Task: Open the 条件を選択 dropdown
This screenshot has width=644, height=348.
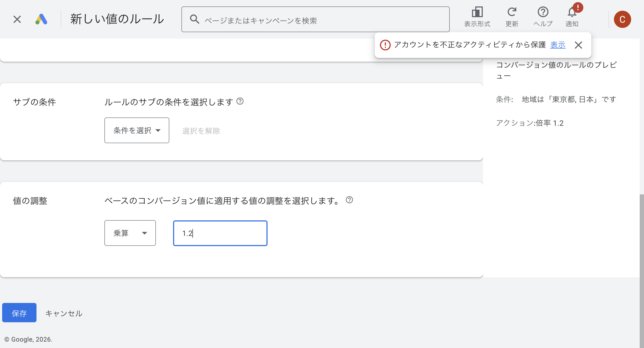Action: click(137, 130)
